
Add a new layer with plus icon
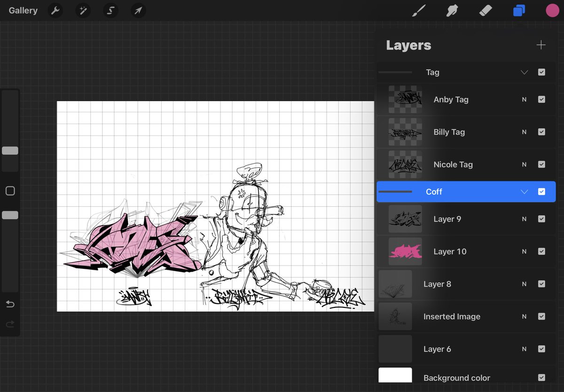[x=541, y=45]
